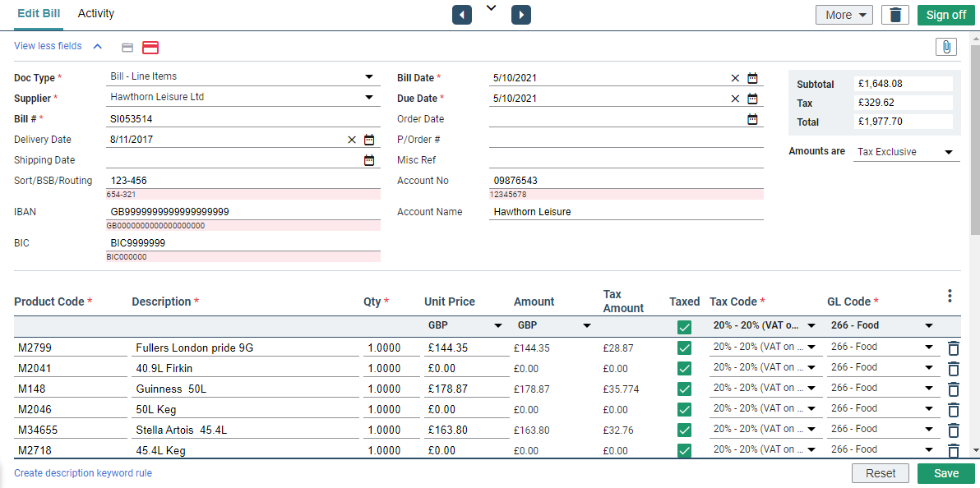This screenshot has width=980, height=488.
Task: Click the Tax value £329.62
Action: tap(903, 103)
